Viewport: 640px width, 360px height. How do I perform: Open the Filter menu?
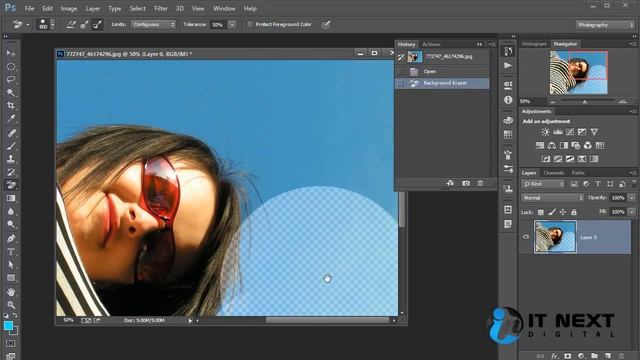coord(161,8)
